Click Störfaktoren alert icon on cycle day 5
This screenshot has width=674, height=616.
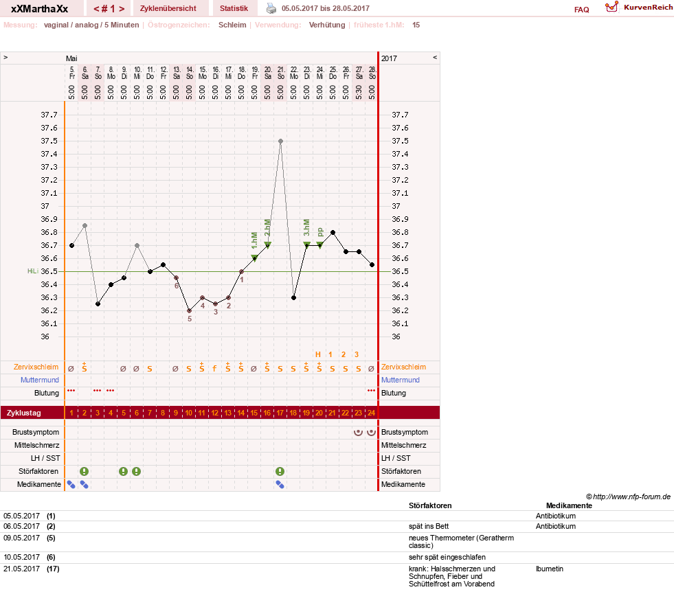[124, 471]
